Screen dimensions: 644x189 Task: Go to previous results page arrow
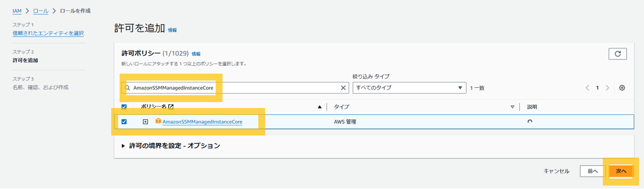coord(587,88)
